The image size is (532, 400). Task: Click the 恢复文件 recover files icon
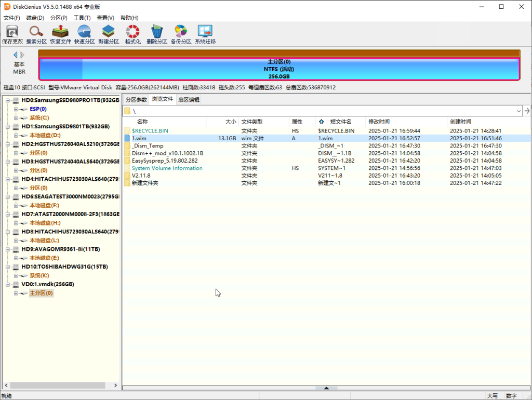60,34
